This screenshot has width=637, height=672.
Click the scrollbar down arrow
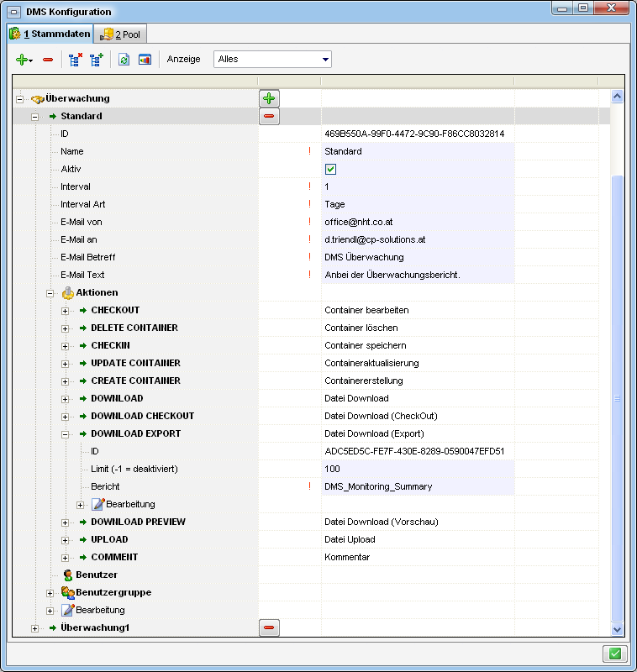coord(618,629)
